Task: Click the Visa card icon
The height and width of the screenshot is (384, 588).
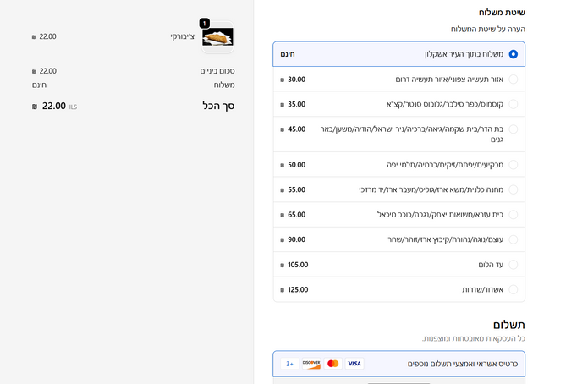Action: pos(354,364)
